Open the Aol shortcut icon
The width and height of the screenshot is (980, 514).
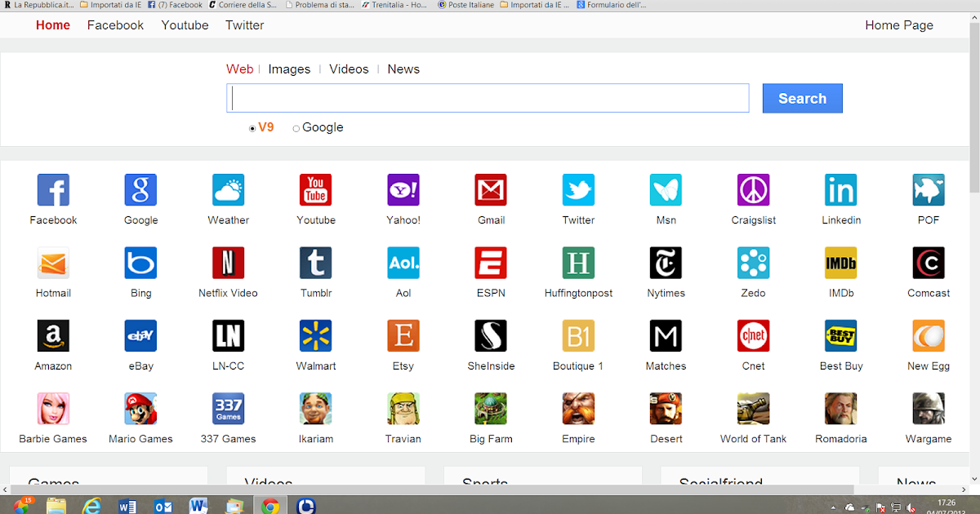403,263
